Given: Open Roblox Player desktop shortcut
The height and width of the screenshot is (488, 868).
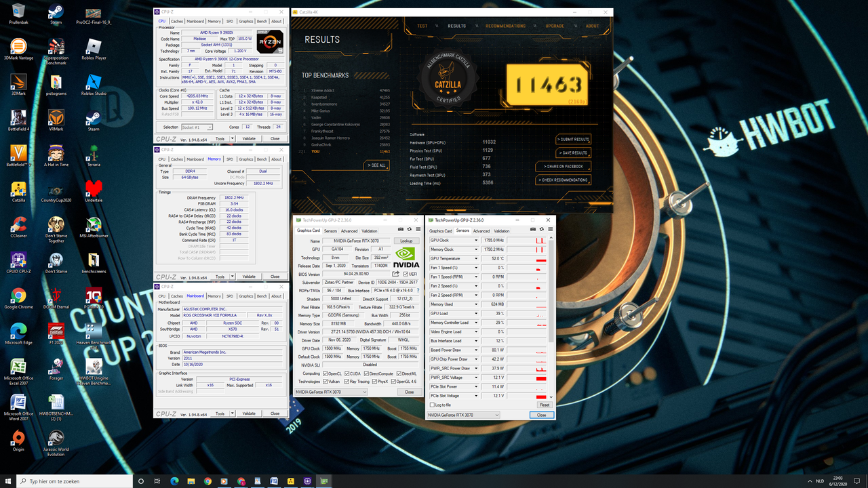Looking at the screenshot, I should tap(94, 49).
